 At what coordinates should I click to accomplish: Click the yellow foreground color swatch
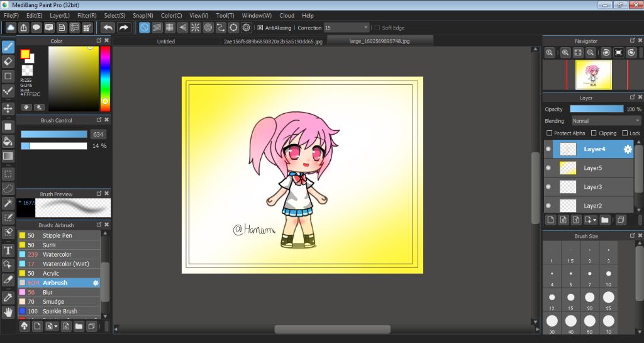pos(25,54)
